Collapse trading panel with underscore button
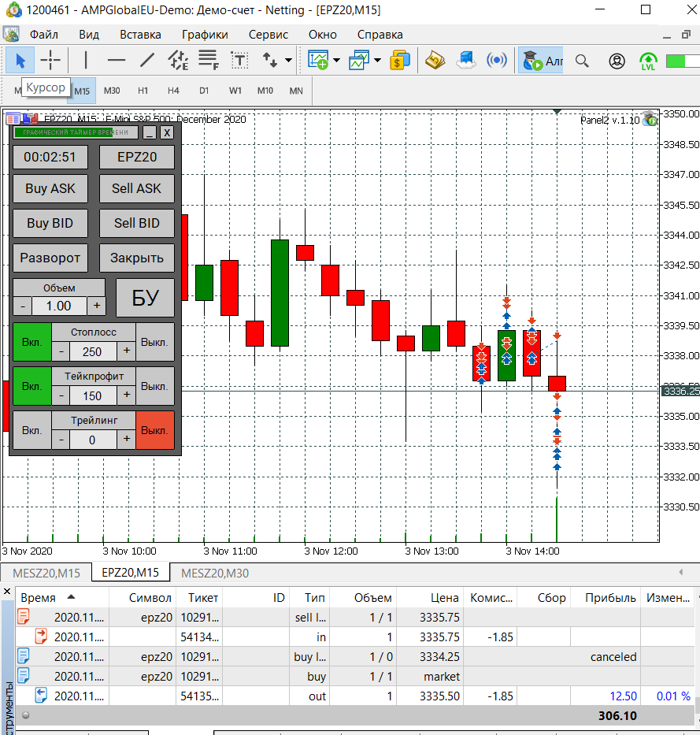Screen dimensions: 700x735 150,132
